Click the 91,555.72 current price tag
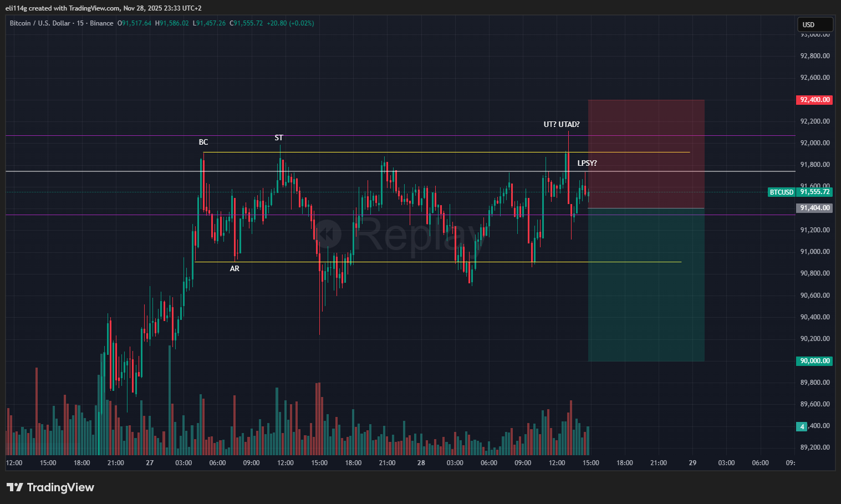The image size is (841, 504). 814,192
